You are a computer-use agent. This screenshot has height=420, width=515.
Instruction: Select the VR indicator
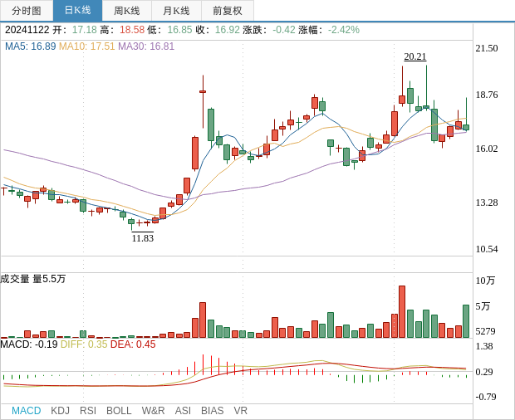240,411
